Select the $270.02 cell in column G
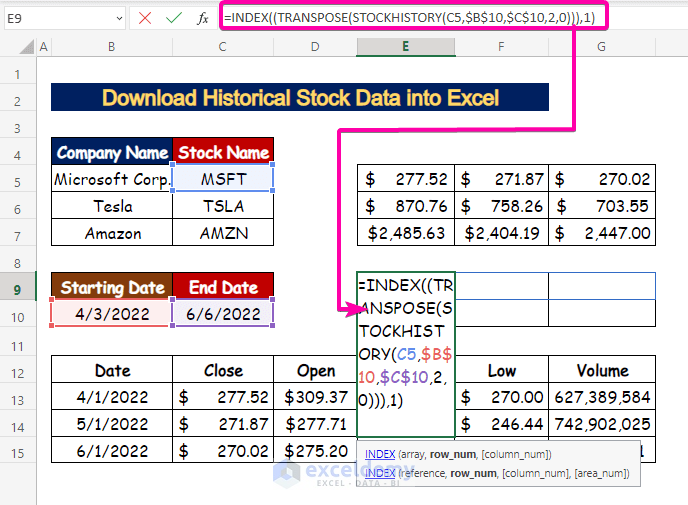The height and width of the screenshot is (505, 688). (602, 179)
